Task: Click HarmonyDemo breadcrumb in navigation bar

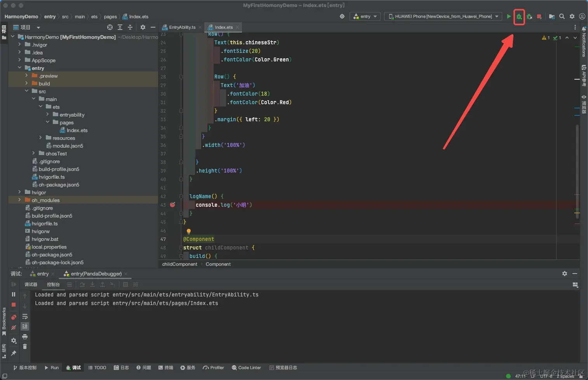Action: pyautogui.click(x=21, y=17)
